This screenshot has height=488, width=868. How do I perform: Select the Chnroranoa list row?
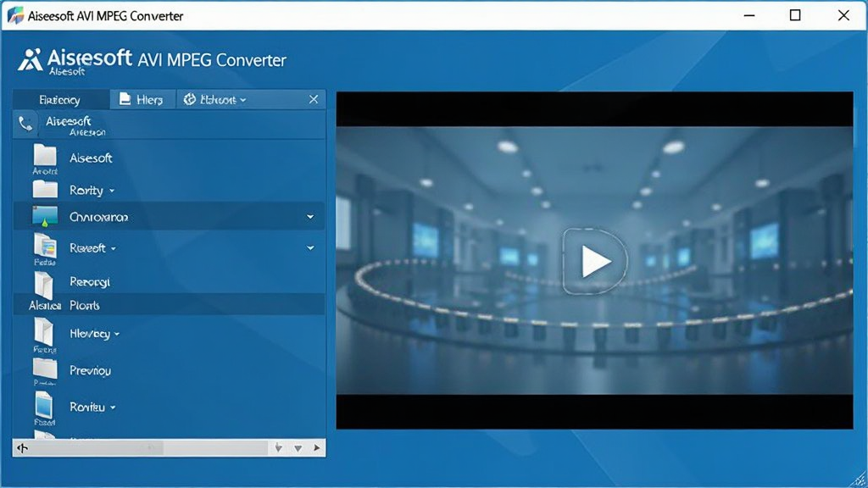[169, 216]
